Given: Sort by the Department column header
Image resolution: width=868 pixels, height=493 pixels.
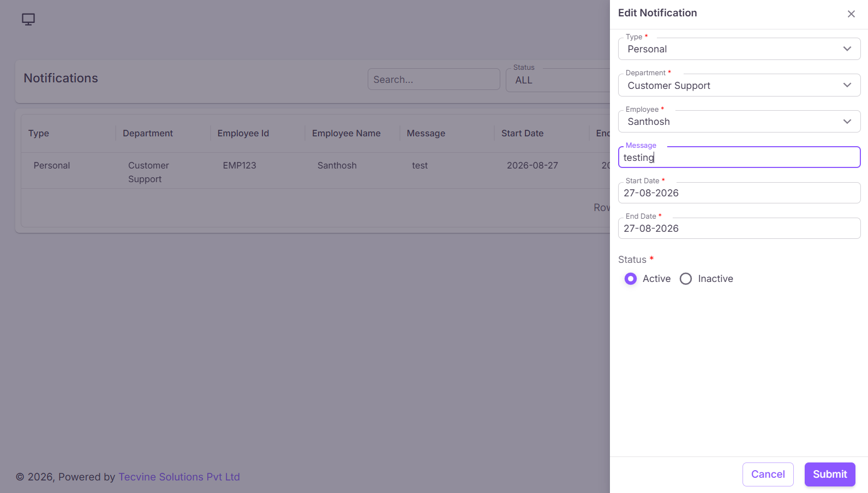Looking at the screenshot, I should 148,134.
